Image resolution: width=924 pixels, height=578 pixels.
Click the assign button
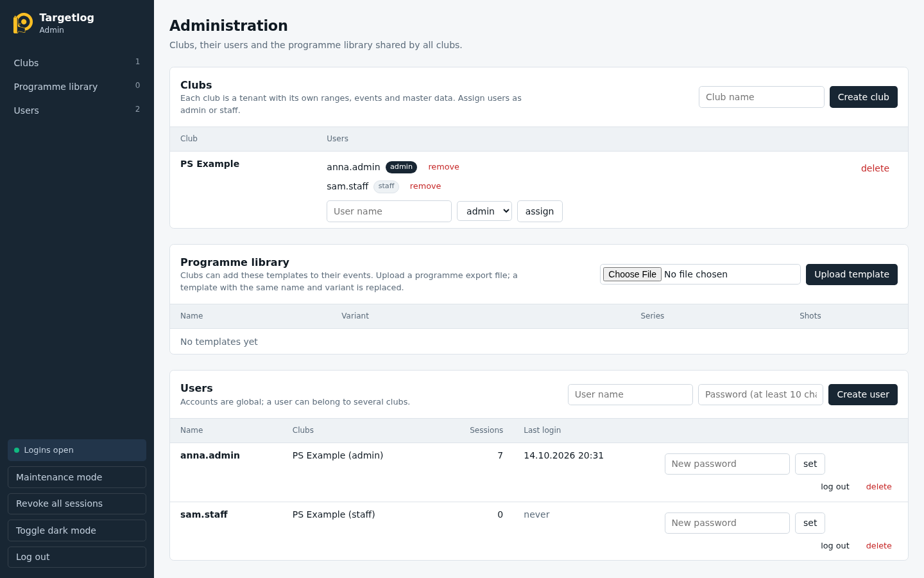pyautogui.click(x=540, y=211)
